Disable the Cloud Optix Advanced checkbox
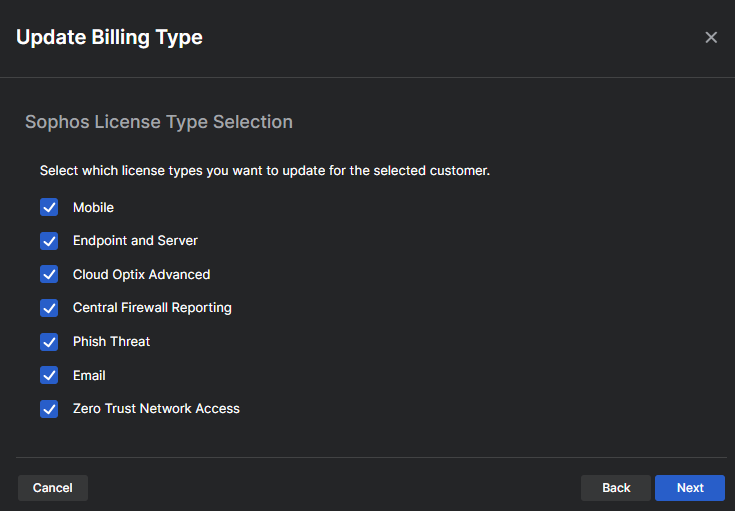 tap(49, 275)
